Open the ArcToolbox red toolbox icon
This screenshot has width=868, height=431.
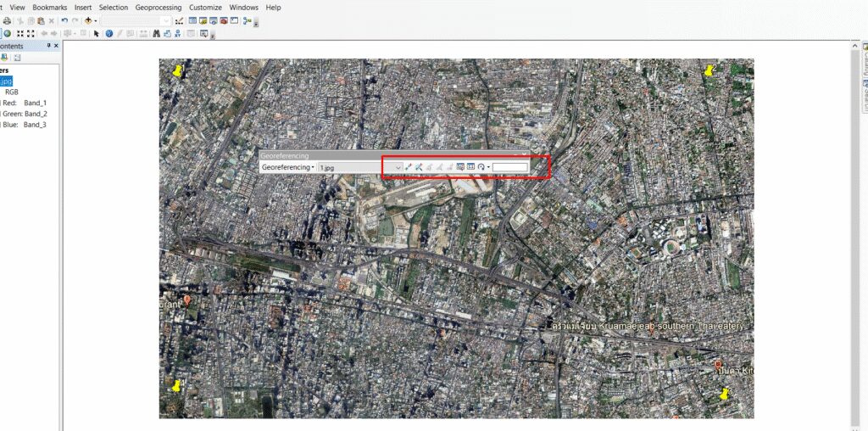(224, 20)
